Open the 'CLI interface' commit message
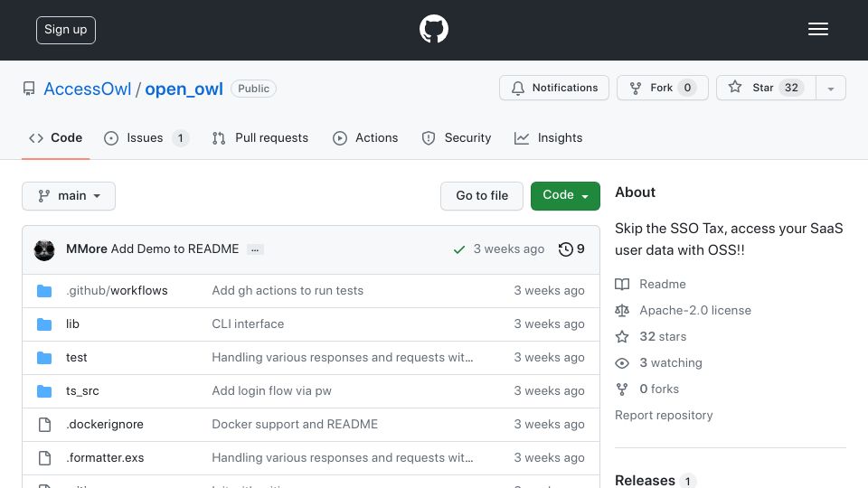Viewport: 868px width, 488px height. (248, 324)
